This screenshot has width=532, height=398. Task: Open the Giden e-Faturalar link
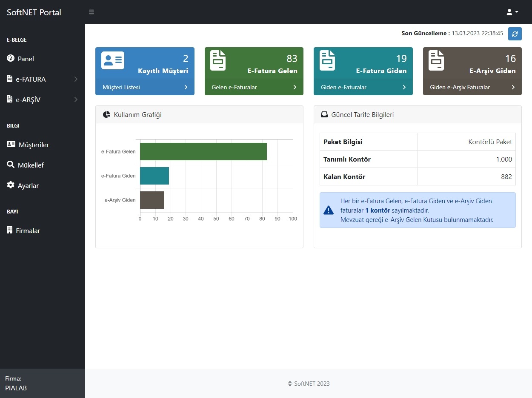coord(343,87)
